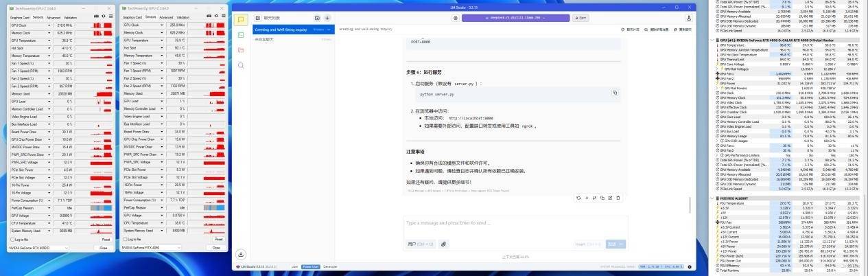This screenshot has width=868, height=276.
Task: Click the new chat plus icon
Action: click(327, 18)
